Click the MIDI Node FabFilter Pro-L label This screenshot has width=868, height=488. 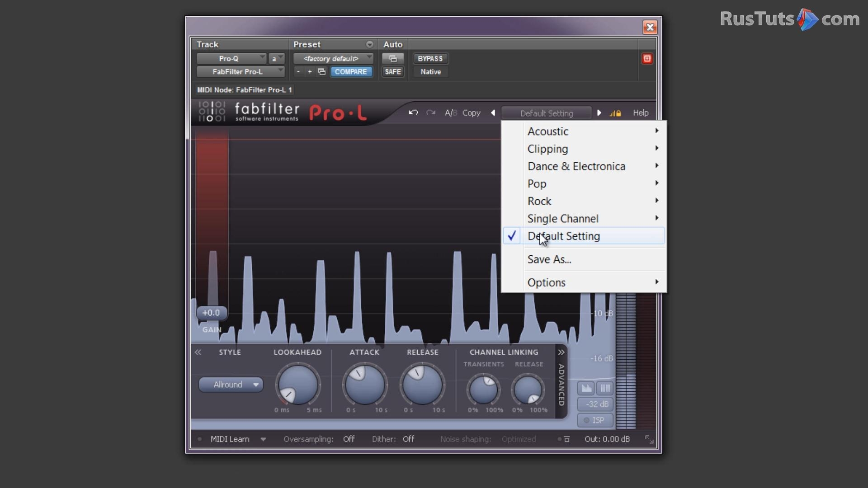(x=244, y=90)
